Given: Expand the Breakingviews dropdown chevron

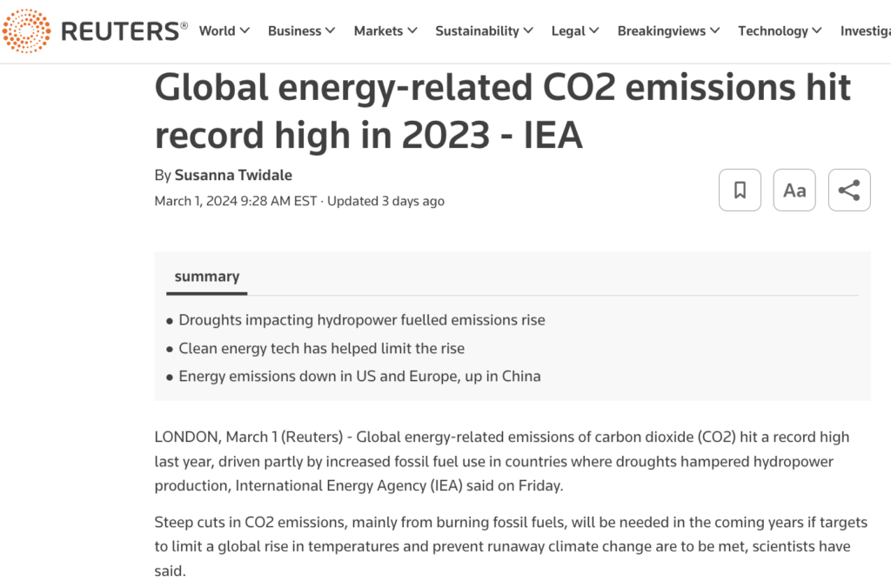Looking at the screenshot, I should point(715,30).
